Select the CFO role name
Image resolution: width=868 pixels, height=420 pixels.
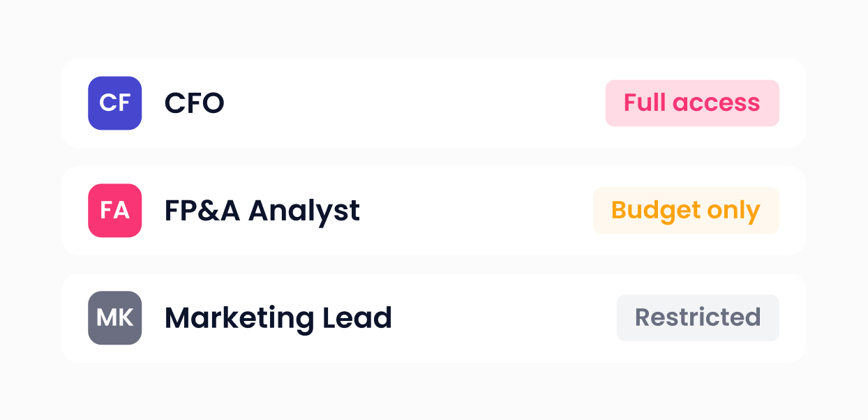click(194, 103)
